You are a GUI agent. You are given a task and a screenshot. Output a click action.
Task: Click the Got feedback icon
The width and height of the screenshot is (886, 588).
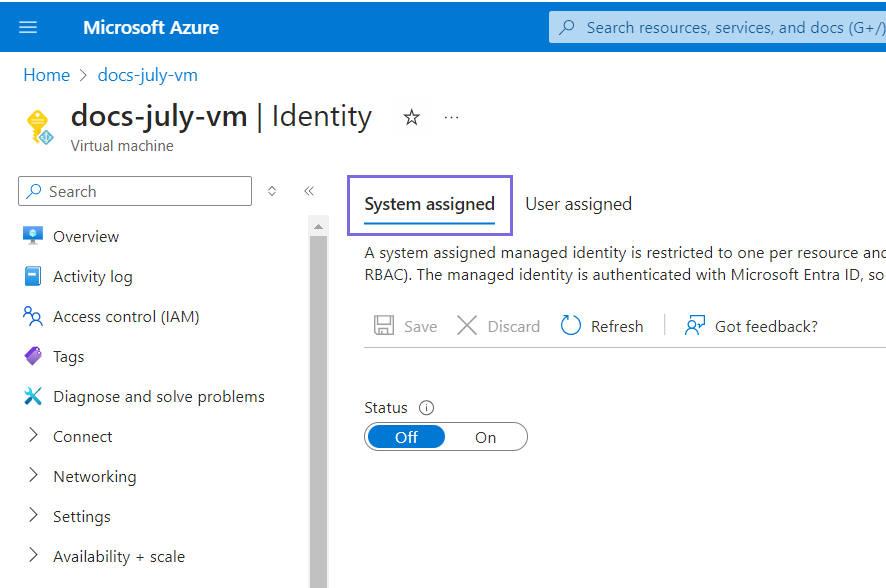pyautogui.click(x=695, y=326)
